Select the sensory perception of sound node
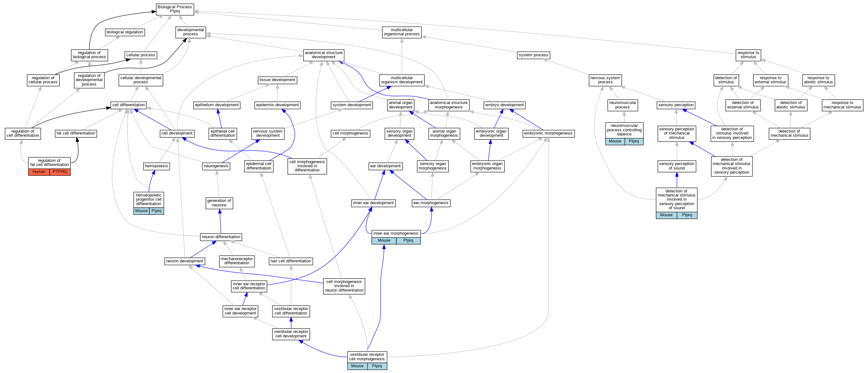Screen dimensions: 868x373 tap(677, 166)
